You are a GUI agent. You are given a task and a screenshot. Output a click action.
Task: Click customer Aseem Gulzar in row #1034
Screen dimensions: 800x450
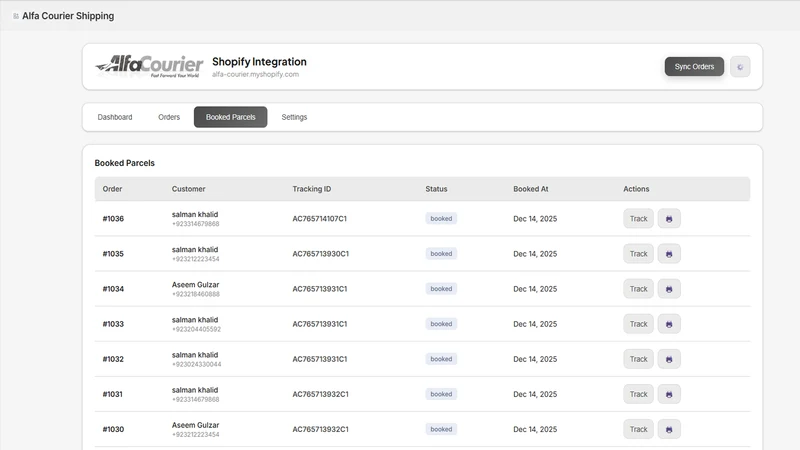coord(195,285)
